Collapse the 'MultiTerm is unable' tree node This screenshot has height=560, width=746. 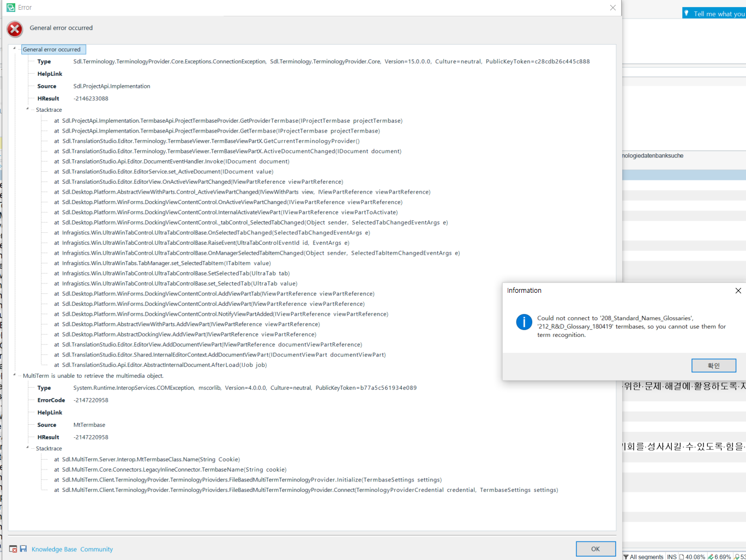tap(15, 375)
